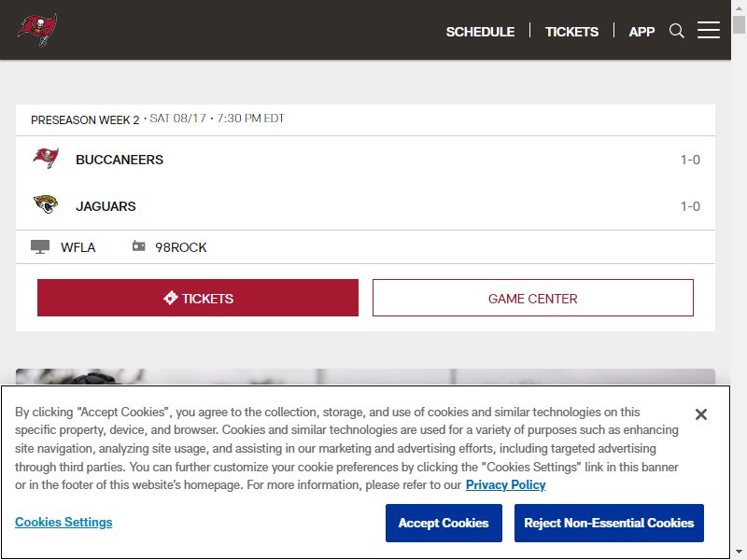747x560 pixels.
Task: Click the PRESEASON WEEK 2 heading
Action: point(85,120)
